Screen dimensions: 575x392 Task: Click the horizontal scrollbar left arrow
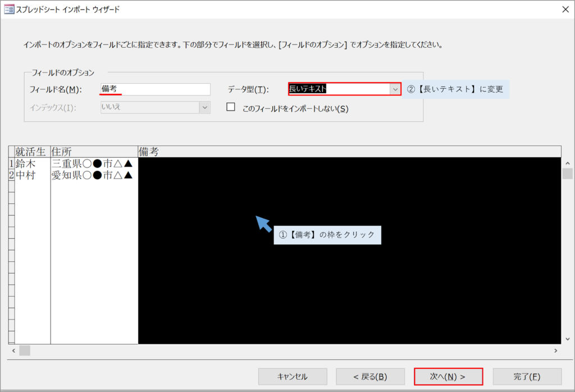pyautogui.click(x=12, y=350)
